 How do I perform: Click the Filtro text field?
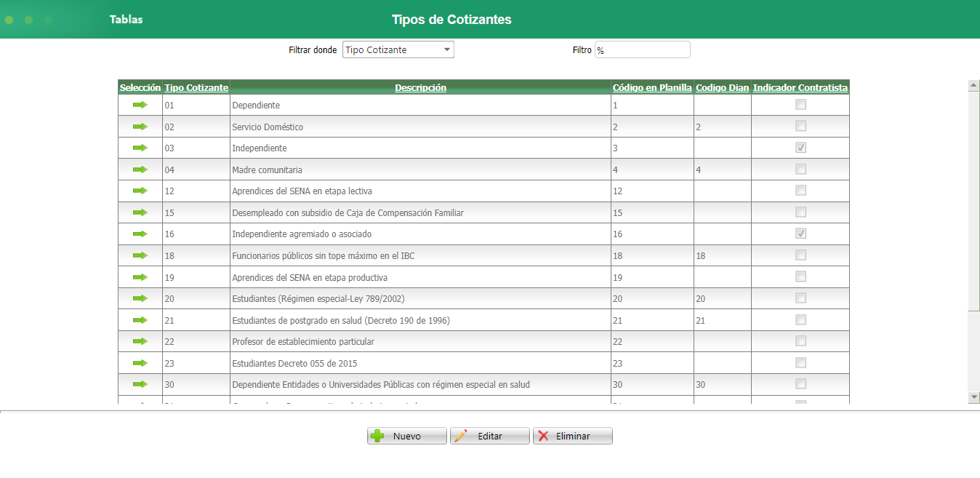pos(642,49)
